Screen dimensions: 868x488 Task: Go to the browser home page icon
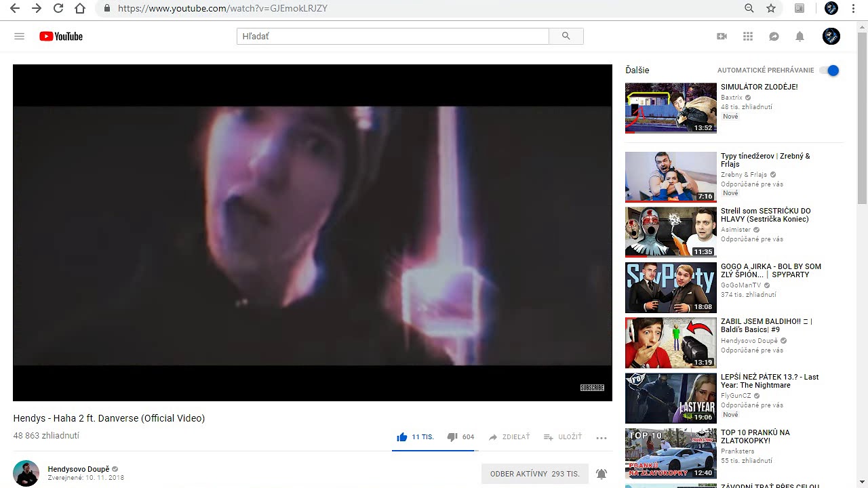pyautogui.click(x=80, y=8)
